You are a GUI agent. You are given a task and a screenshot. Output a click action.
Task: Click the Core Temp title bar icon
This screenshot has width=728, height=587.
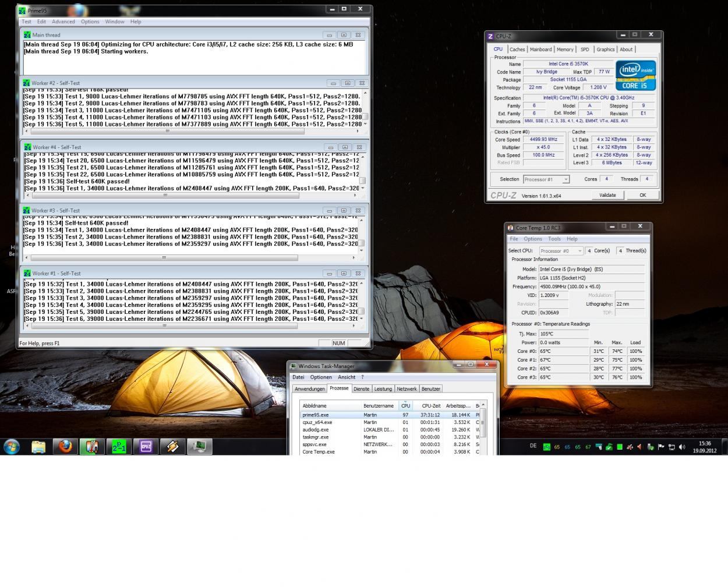pos(510,228)
